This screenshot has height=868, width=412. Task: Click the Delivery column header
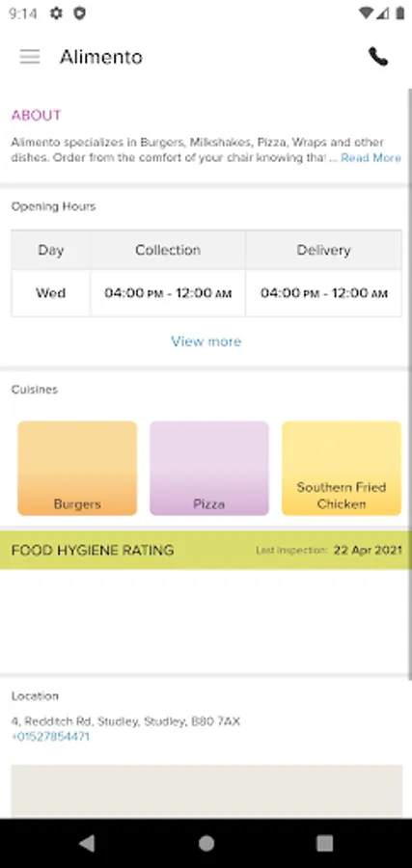[x=323, y=250]
